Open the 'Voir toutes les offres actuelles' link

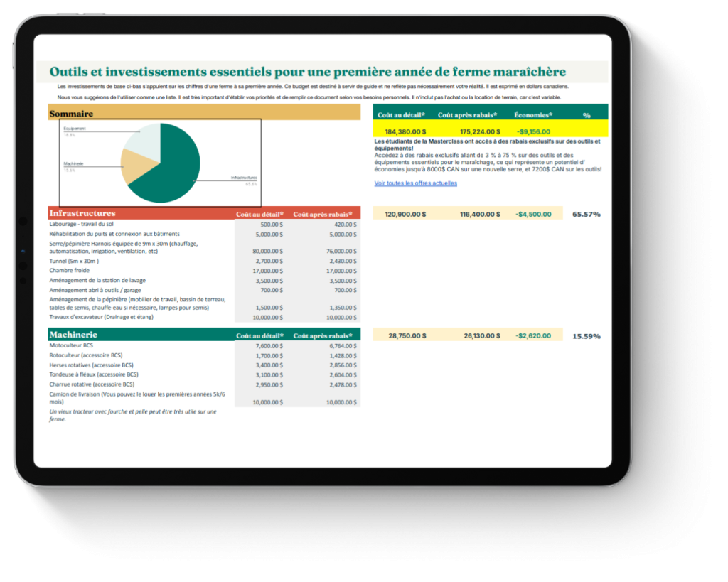pos(415,183)
